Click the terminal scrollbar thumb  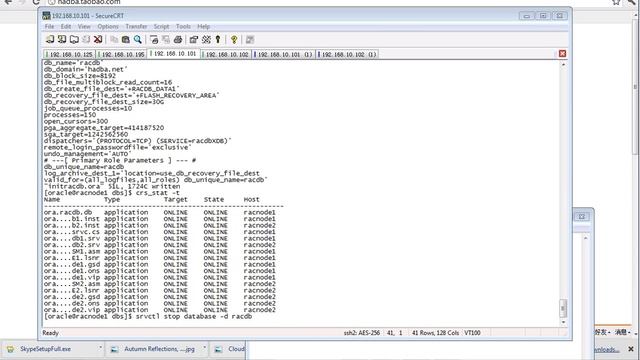pos(563,308)
